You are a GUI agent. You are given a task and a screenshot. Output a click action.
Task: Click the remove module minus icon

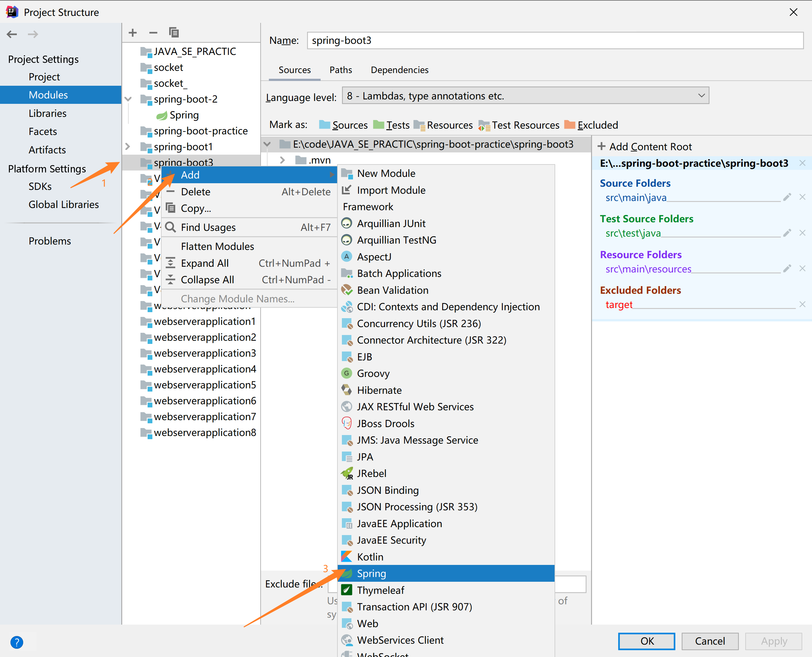tap(153, 32)
